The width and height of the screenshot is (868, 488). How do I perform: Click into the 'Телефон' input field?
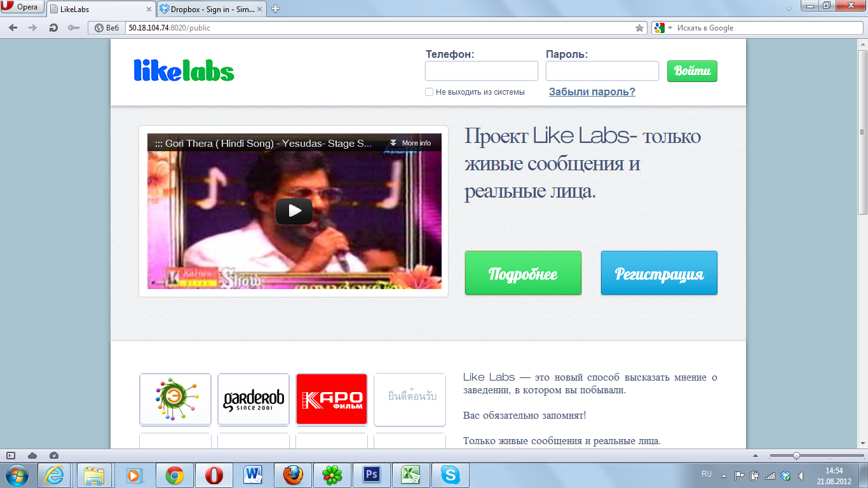coord(481,71)
